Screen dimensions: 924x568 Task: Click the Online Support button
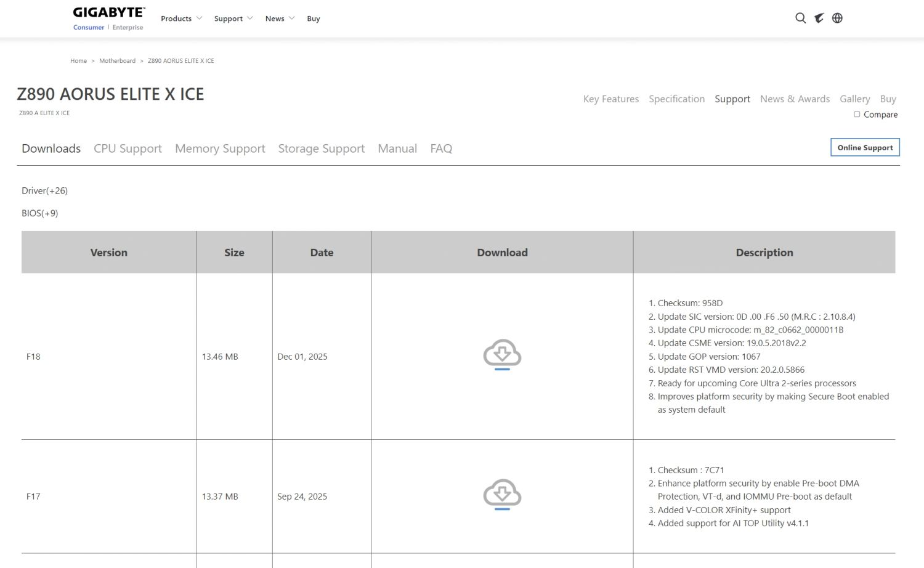(865, 148)
